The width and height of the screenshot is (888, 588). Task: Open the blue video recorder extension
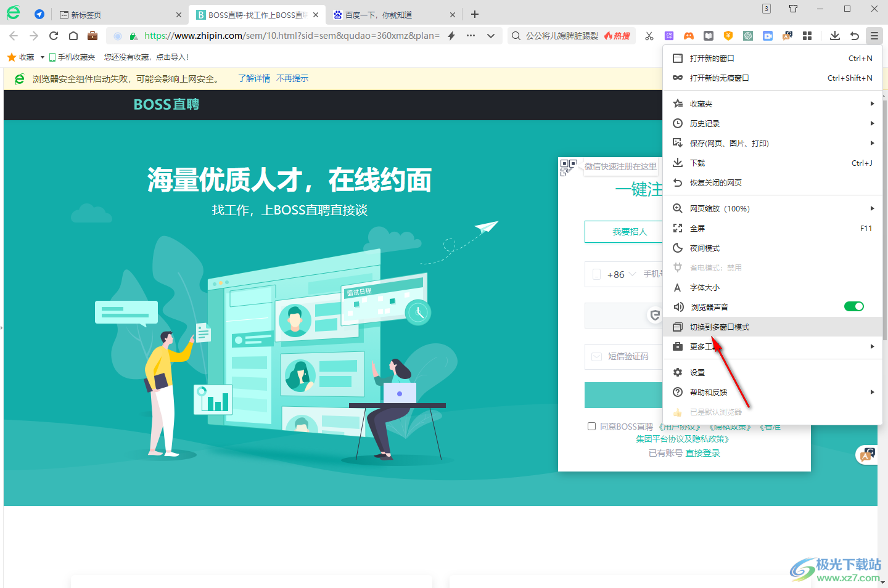pos(768,36)
